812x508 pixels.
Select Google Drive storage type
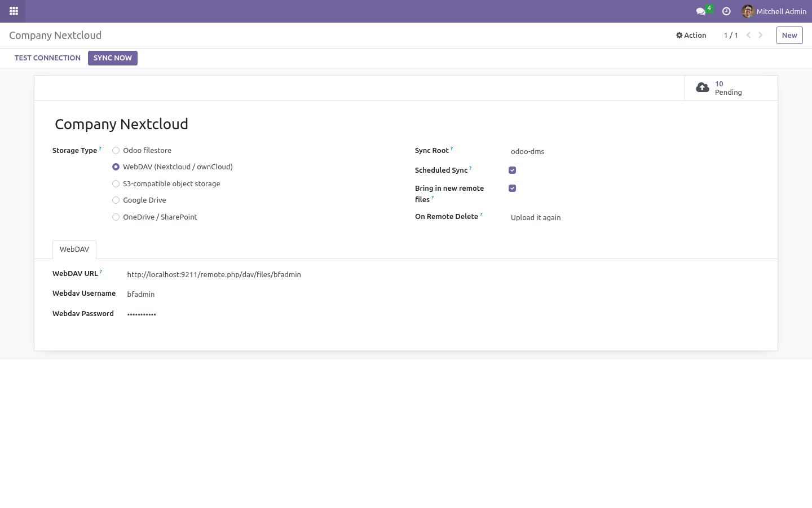[x=116, y=200]
